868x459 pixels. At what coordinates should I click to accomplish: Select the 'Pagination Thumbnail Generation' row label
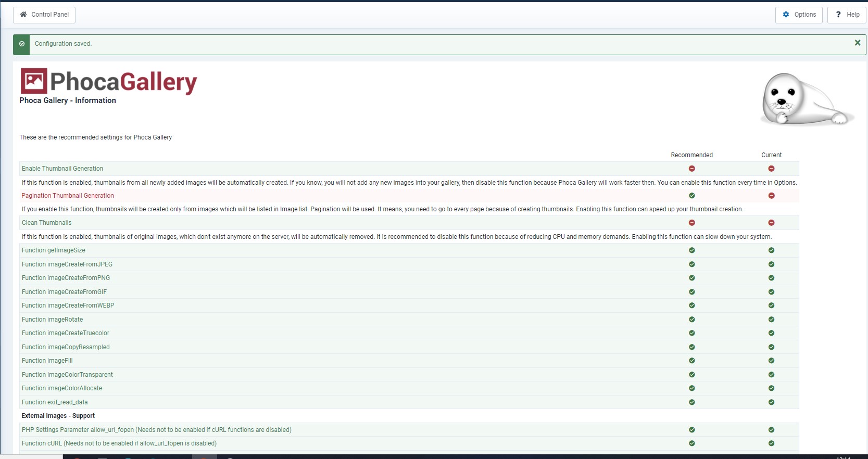pos(68,196)
